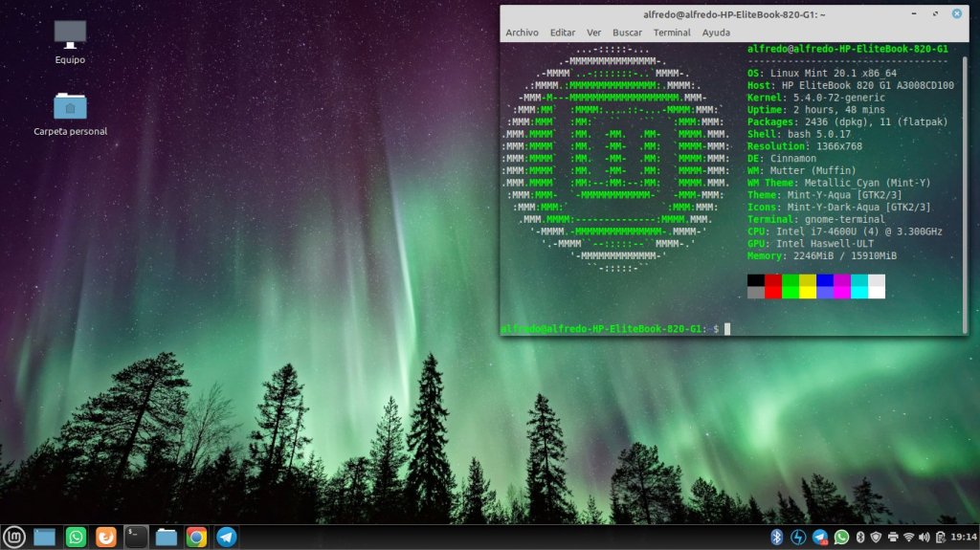Open the Archivo menu in the terminal
The image size is (980, 550).
(x=522, y=33)
